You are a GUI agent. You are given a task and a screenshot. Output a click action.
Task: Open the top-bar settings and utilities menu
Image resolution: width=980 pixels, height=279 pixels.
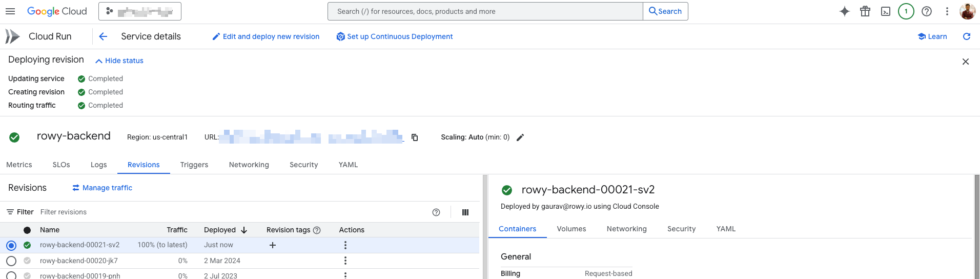point(947,11)
